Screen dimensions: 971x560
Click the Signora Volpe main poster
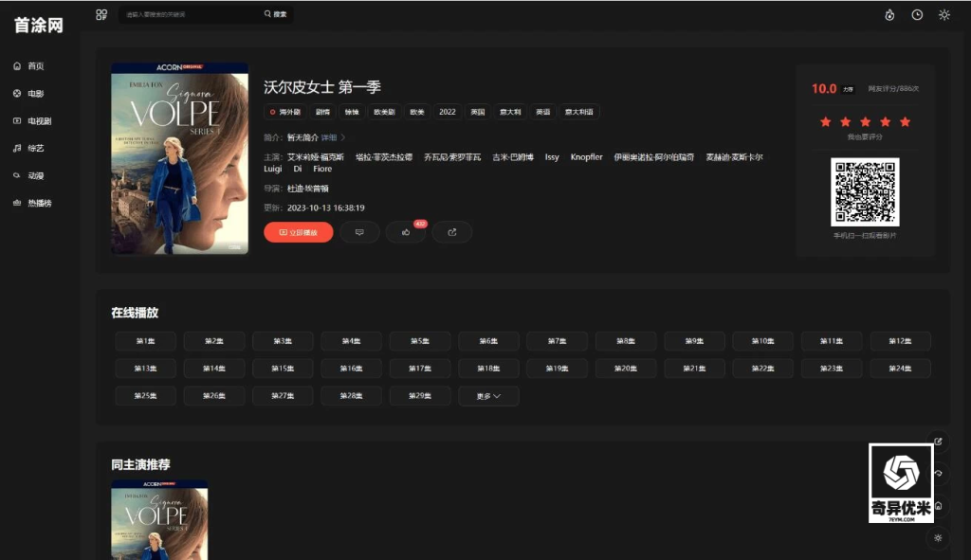[179, 158]
